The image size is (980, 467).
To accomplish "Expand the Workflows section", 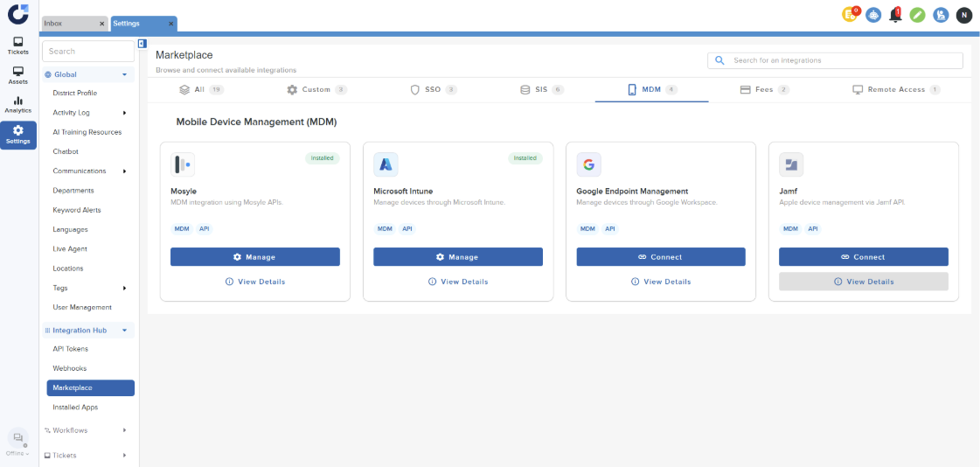I will (x=124, y=430).
